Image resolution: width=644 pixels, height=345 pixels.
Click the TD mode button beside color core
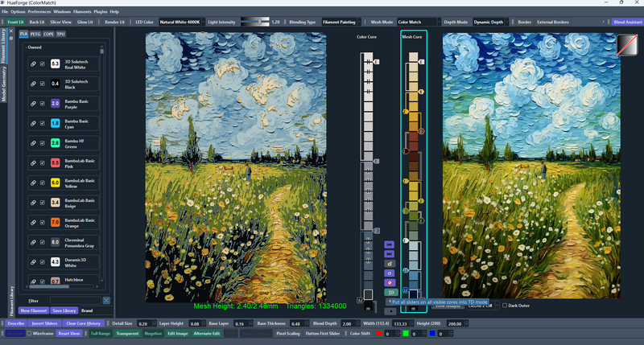pyautogui.click(x=390, y=294)
